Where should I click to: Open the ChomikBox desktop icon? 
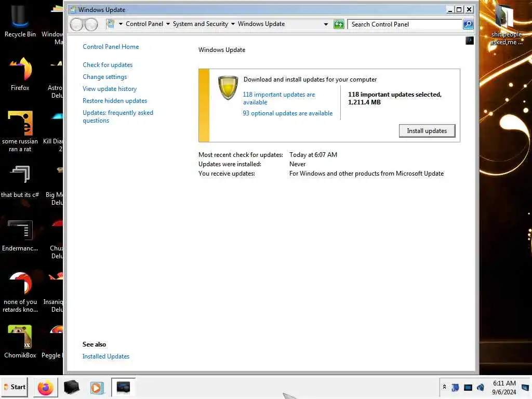click(20, 342)
